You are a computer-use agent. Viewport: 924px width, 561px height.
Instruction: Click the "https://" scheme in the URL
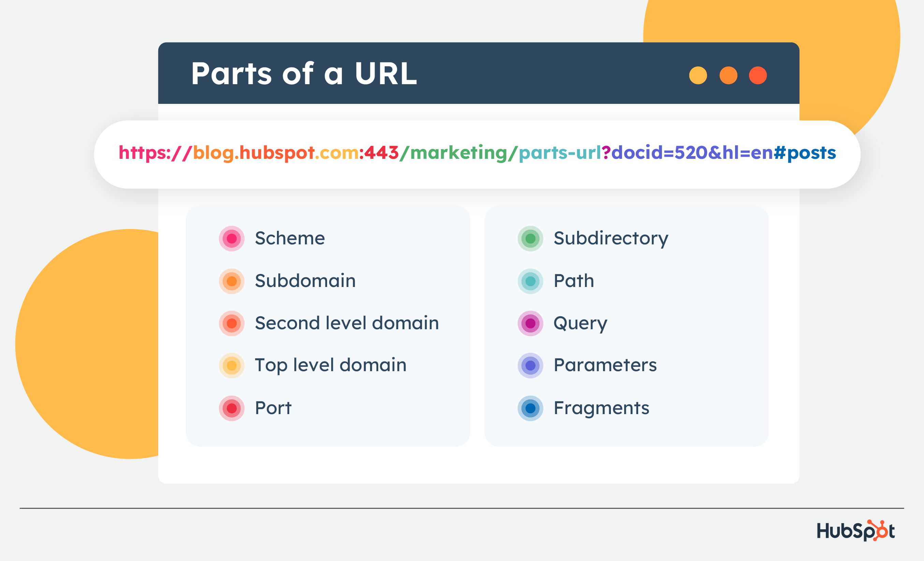pyautogui.click(x=155, y=153)
